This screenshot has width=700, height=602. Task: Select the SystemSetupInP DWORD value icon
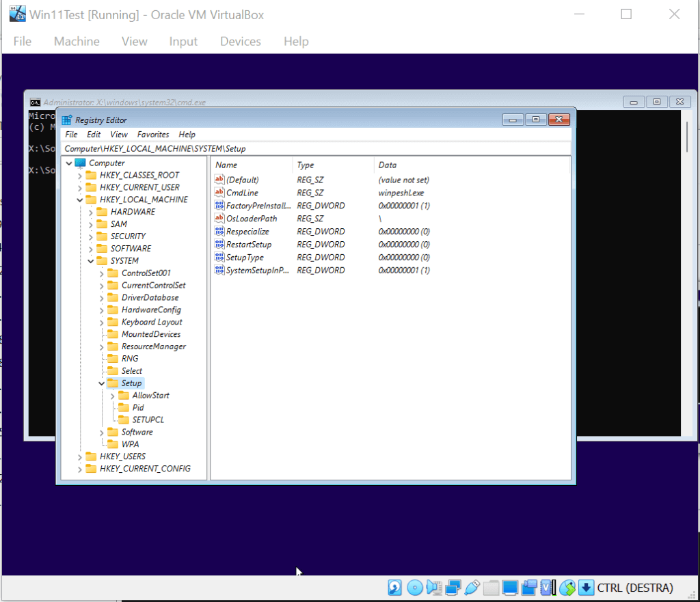(x=219, y=270)
